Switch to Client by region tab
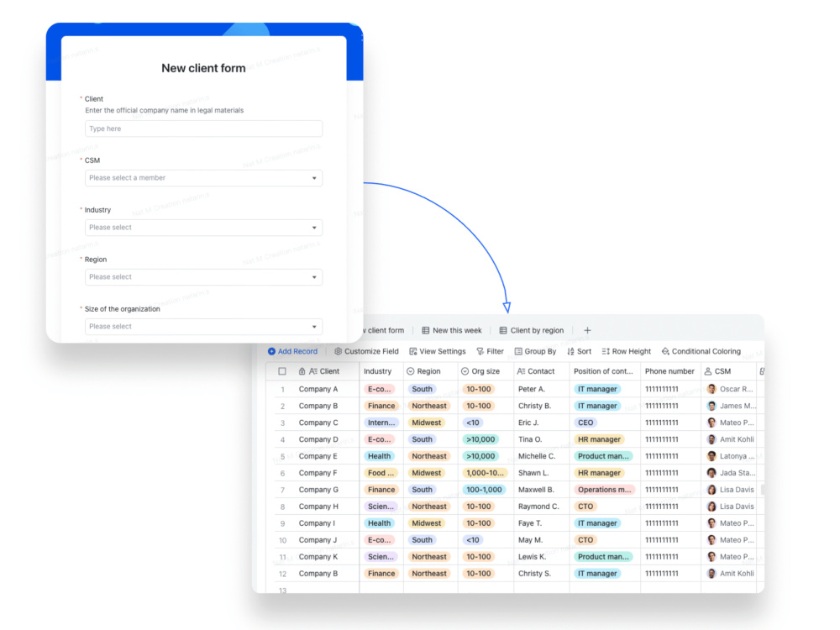Image resolution: width=840 pixels, height=630 pixels. pyautogui.click(x=532, y=330)
